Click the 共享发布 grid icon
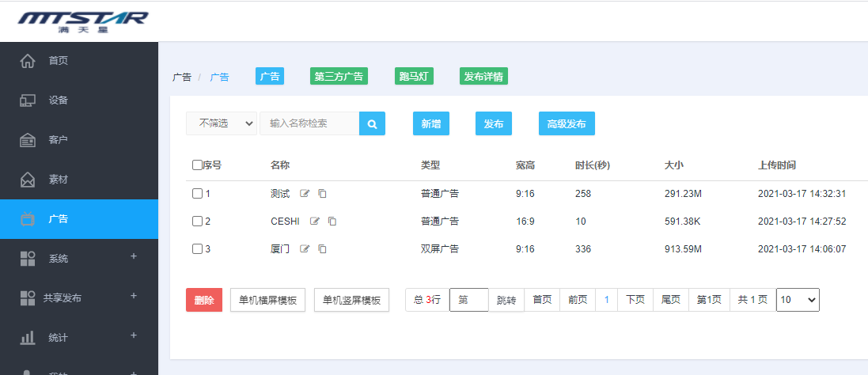The height and width of the screenshot is (375, 868). (28, 298)
